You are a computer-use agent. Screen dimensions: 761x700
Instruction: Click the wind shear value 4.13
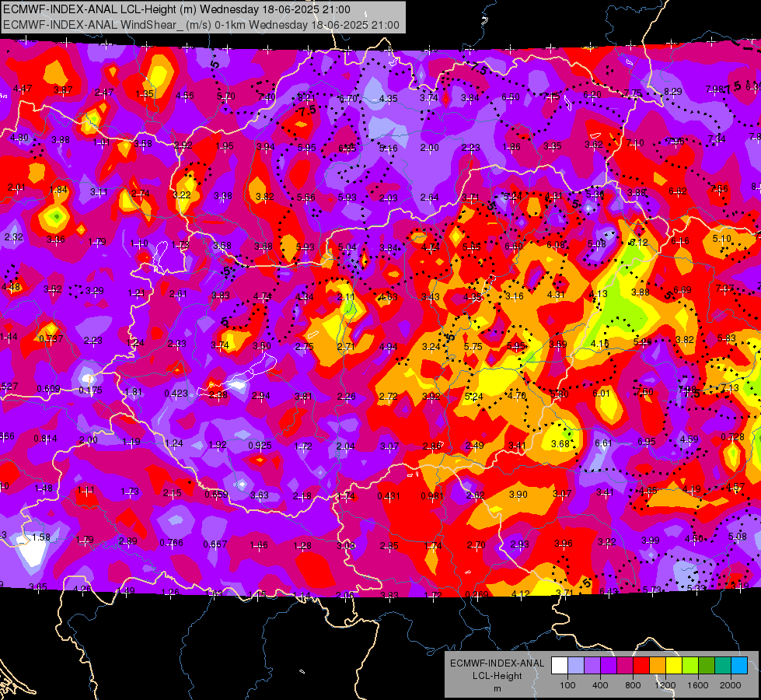tap(598, 294)
